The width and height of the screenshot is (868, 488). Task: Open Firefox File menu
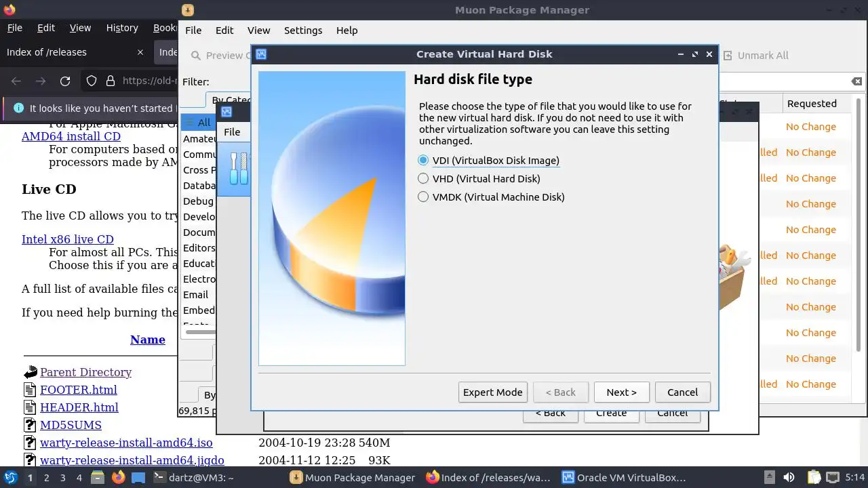point(14,28)
